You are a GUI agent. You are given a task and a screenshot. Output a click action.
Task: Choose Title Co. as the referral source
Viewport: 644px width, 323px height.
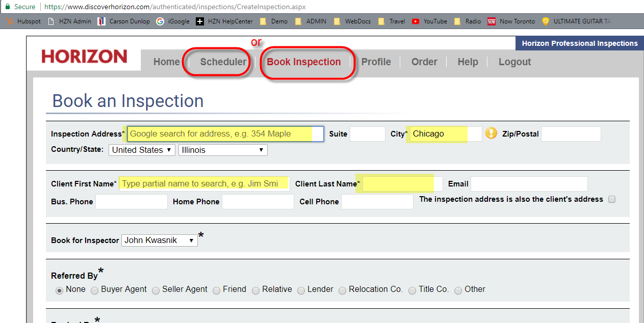click(x=413, y=290)
